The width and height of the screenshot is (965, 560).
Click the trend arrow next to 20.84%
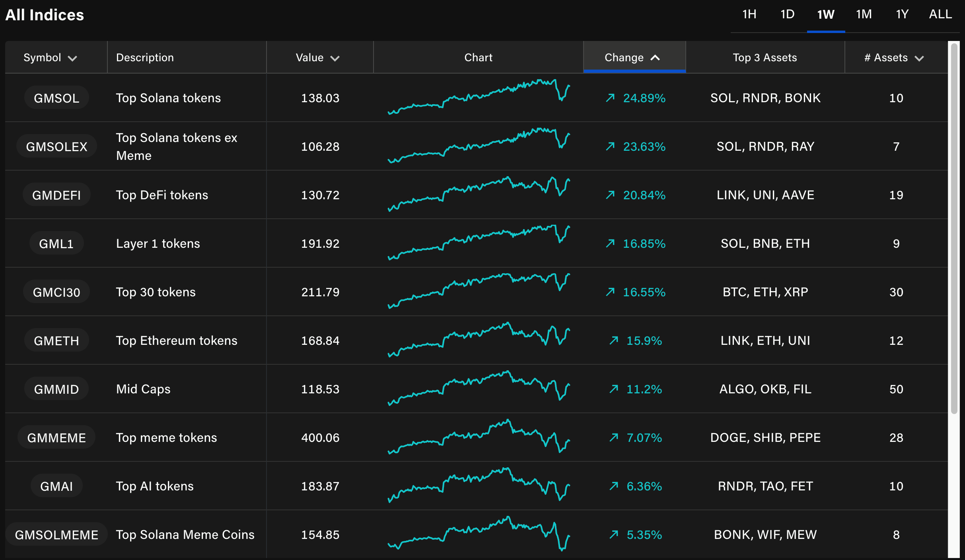click(x=610, y=195)
